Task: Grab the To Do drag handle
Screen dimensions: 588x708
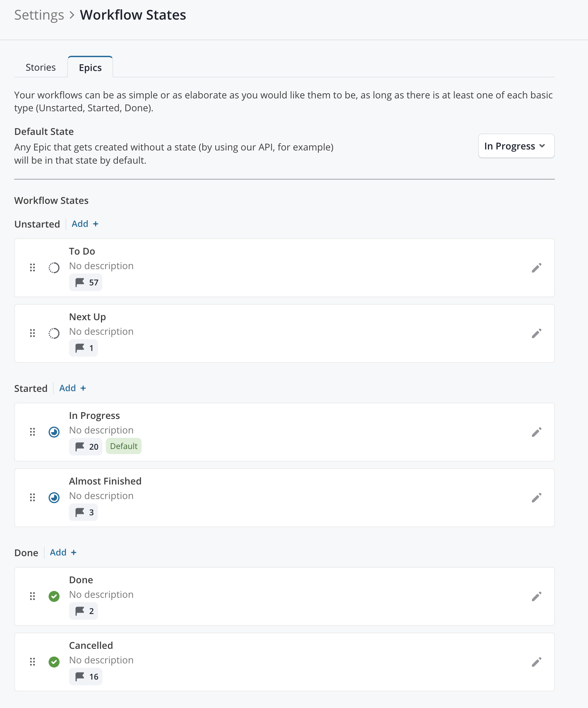Action: coord(32,268)
